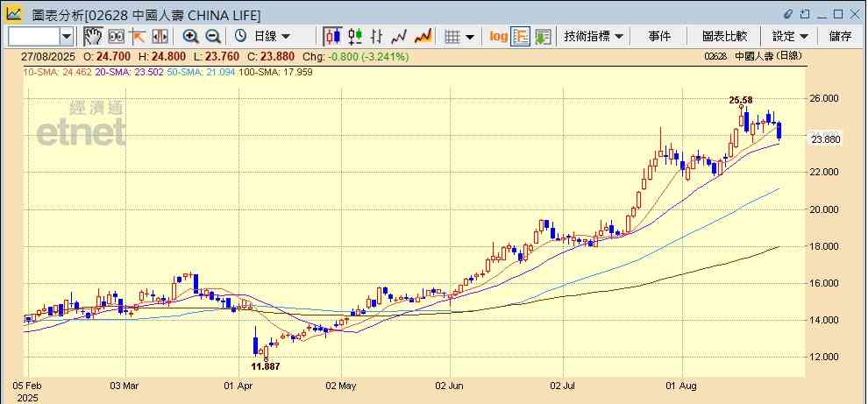Image resolution: width=868 pixels, height=404 pixels.
Task: Switch to red-green candlestick chart style
Action: tap(355, 37)
